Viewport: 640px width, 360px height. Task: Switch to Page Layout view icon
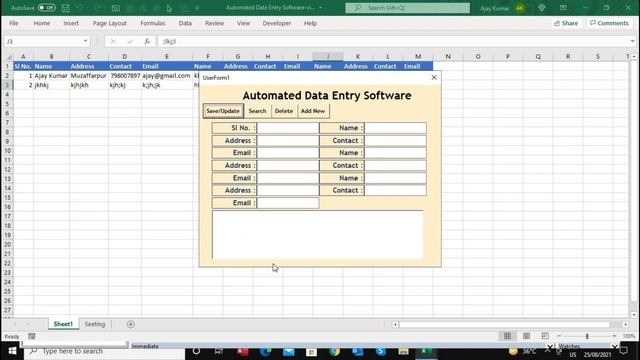526,336
